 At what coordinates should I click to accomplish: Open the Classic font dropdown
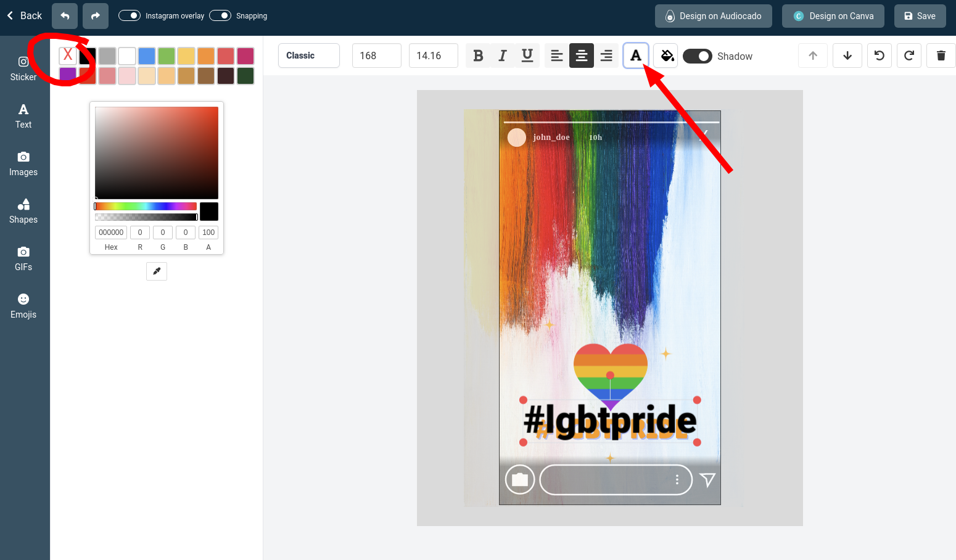(308, 56)
